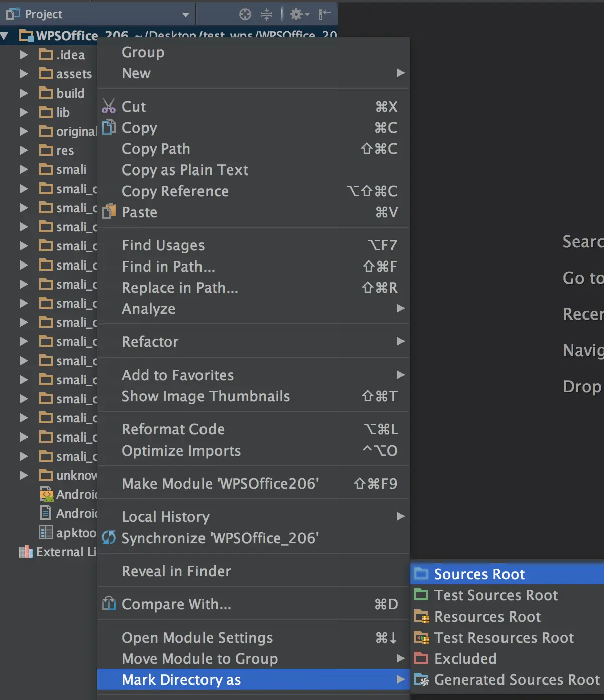Screen dimensions: 604x700
Task: Click the Cut scissors icon
Action: tap(109, 106)
